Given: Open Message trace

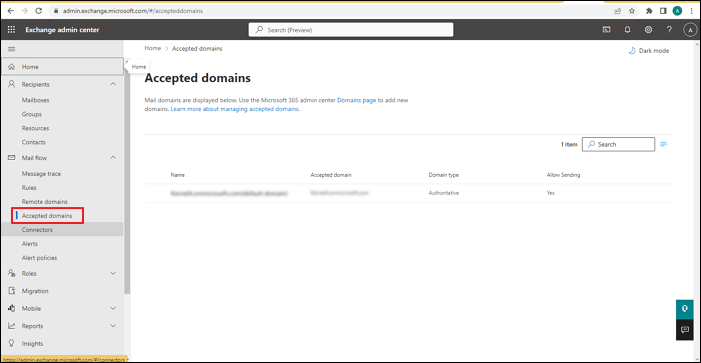Looking at the screenshot, I should (x=41, y=173).
